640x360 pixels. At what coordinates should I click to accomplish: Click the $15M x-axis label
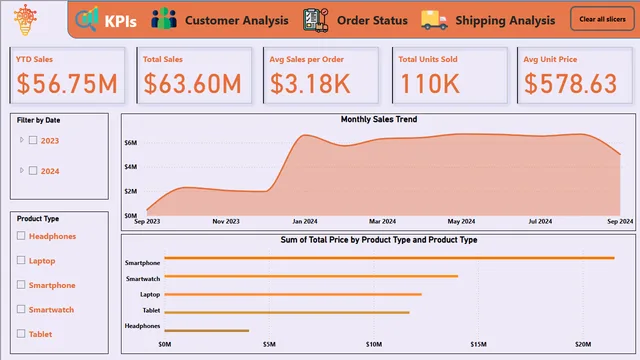[478, 344]
